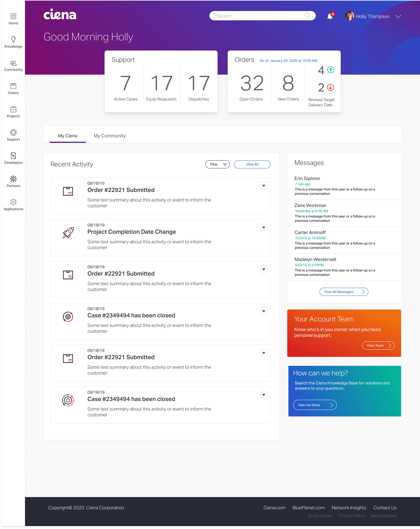
Task: Click the red down-arrow revised date icon
Action: [331, 87]
